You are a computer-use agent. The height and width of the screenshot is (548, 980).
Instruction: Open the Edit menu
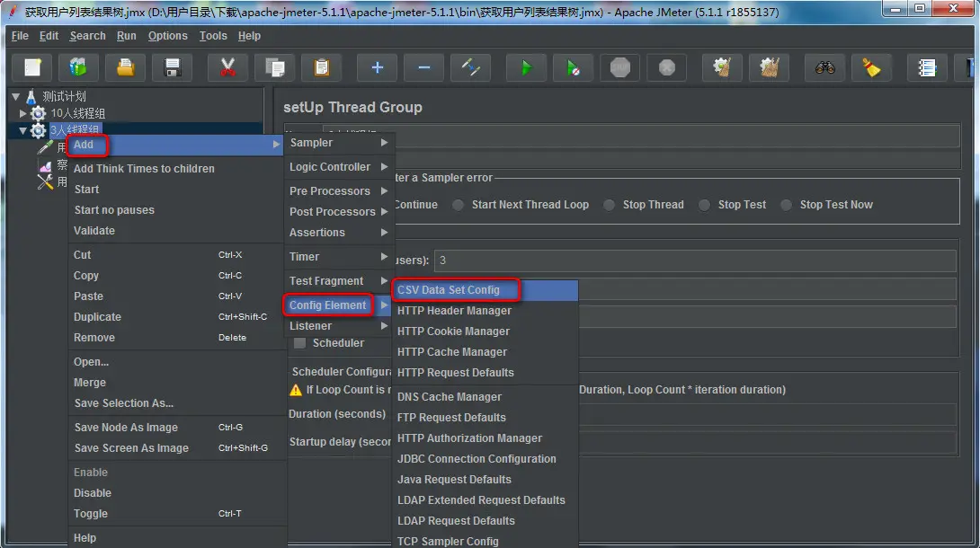click(49, 36)
